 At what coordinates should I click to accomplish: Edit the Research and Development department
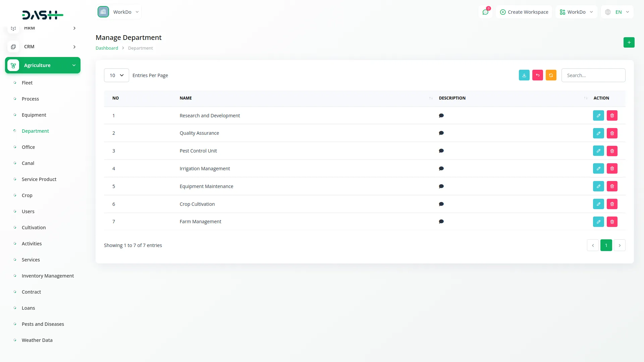click(598, 116)
